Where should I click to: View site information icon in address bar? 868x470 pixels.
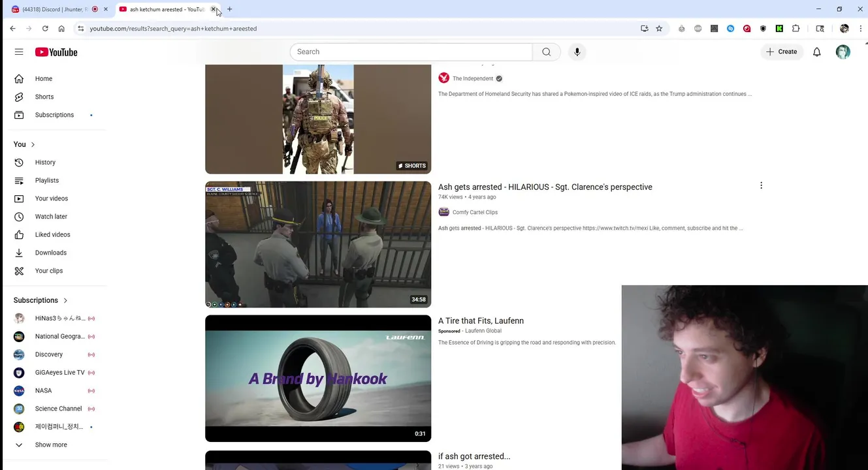[x=80, y=29]
